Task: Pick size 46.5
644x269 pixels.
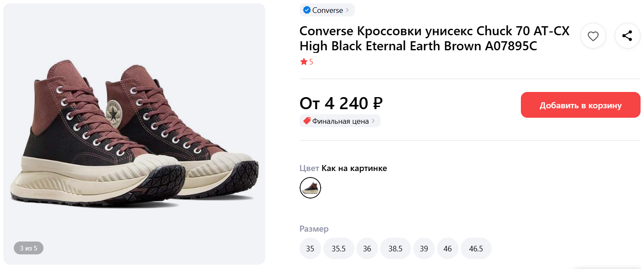Action: tap(476, 249)
